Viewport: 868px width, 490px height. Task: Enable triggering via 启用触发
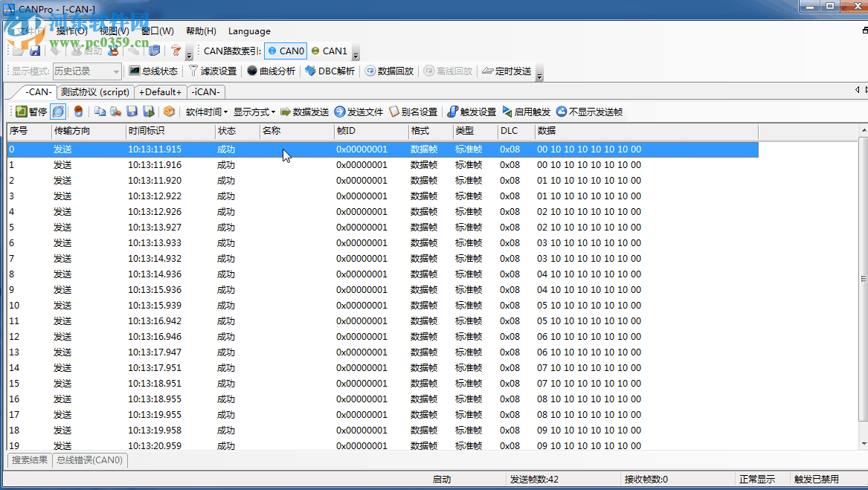[526, 112]
